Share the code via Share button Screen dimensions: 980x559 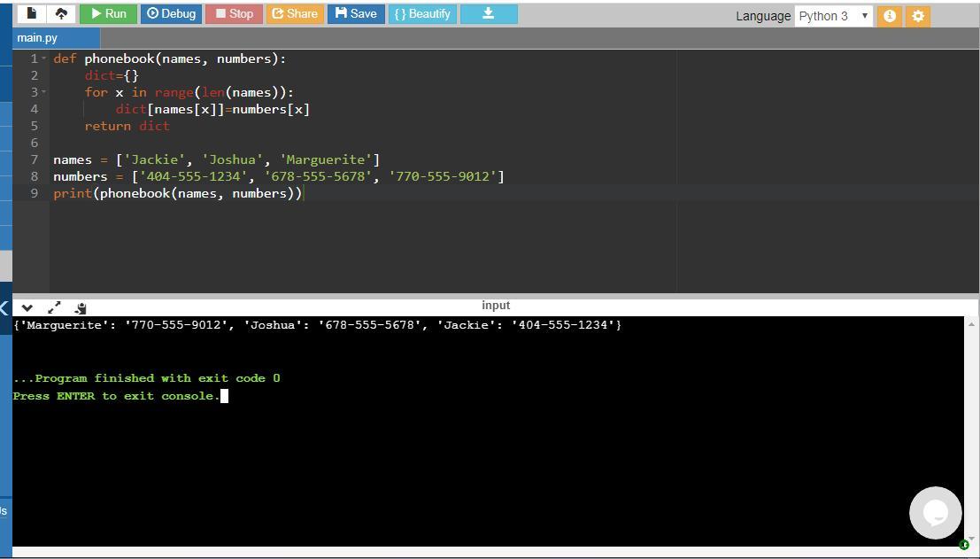[x=295, y=14]
